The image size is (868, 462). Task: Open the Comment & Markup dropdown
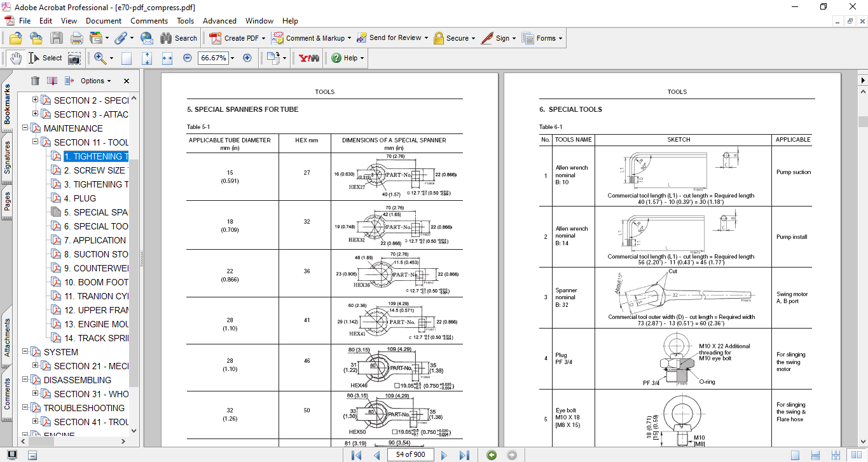tap(349, 38)
